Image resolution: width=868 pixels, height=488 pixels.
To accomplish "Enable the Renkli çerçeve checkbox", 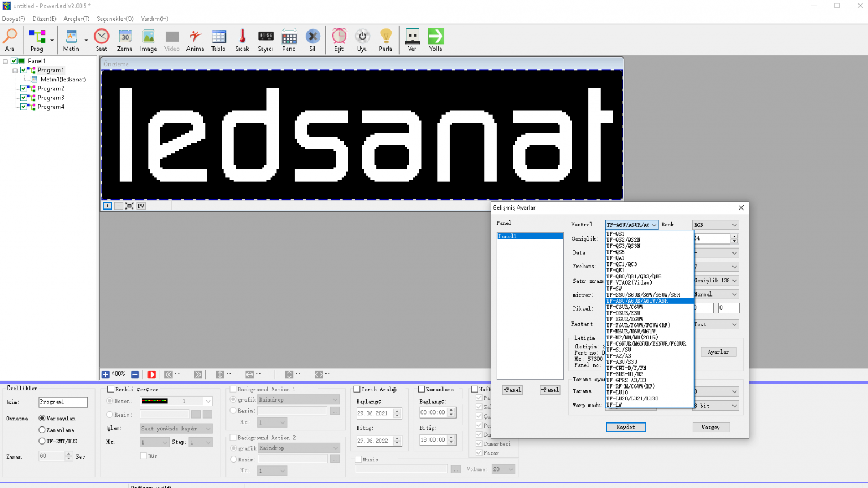I will (x=111, y=389).
